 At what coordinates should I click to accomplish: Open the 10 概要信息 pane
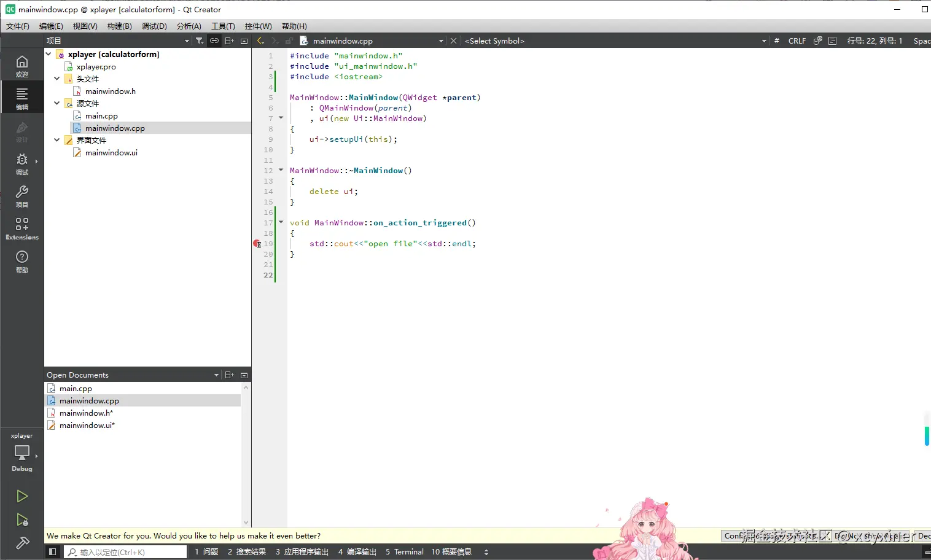(451, 551)
